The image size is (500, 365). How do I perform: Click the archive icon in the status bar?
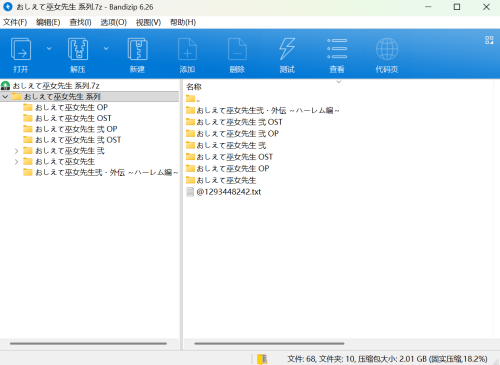(x=262, y=359)
